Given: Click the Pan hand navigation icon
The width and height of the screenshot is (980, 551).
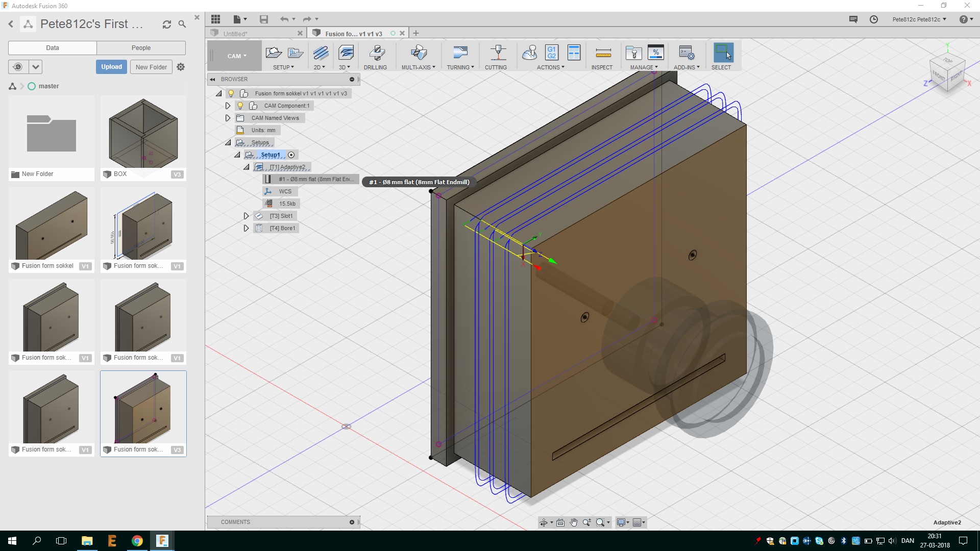Looking at the screenshot, I should click(574, 522).
